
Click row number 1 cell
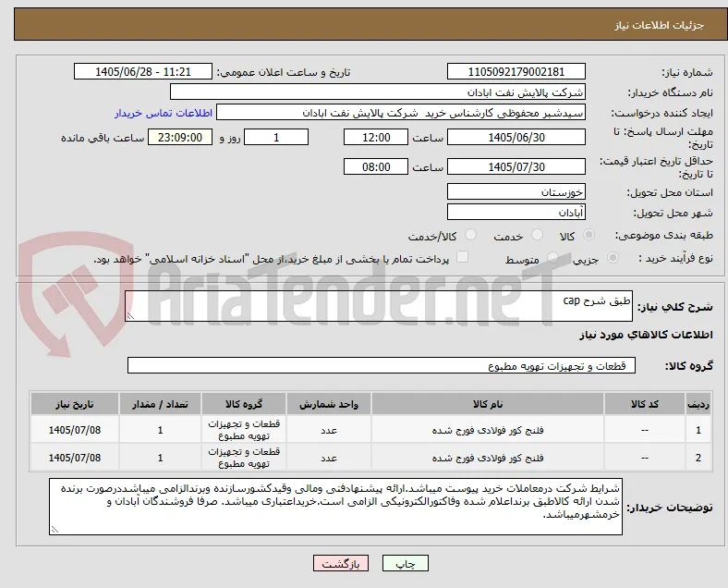pos(698,430)
